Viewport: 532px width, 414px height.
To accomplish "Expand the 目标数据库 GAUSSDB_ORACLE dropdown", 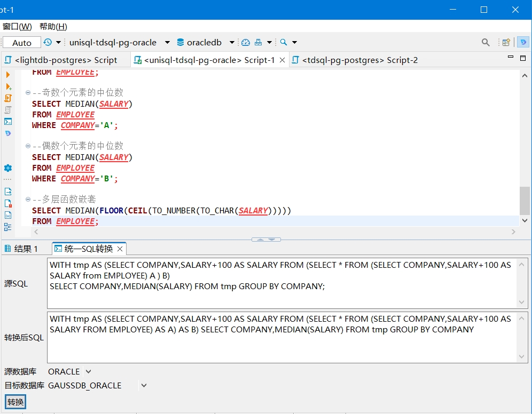I will (x=143, y=386).
